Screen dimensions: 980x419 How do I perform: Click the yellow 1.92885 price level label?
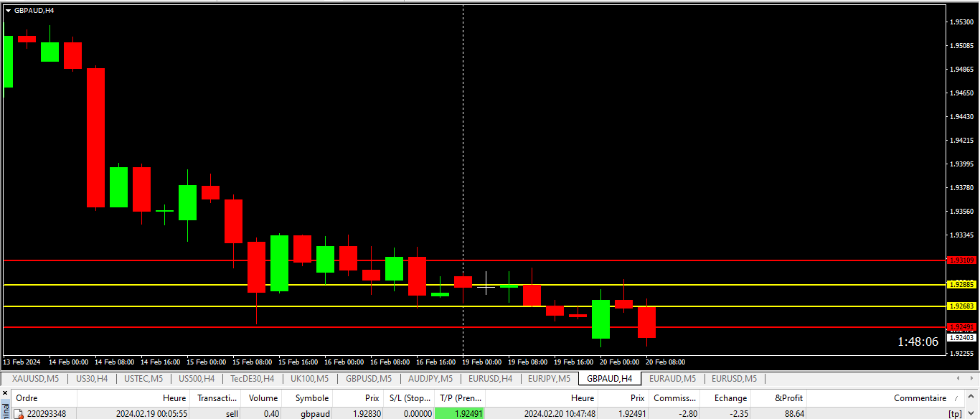[x=961, y=285]
